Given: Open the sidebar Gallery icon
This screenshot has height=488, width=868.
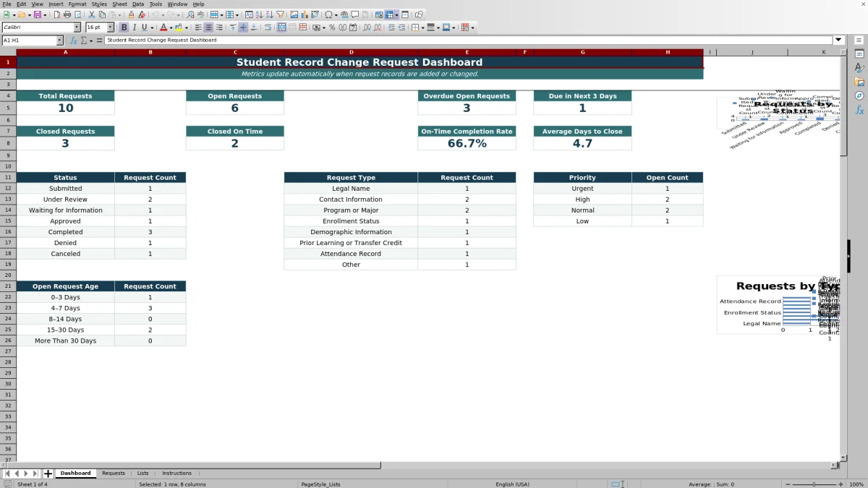Looking at the screenshot, I should tap(859, 82).
